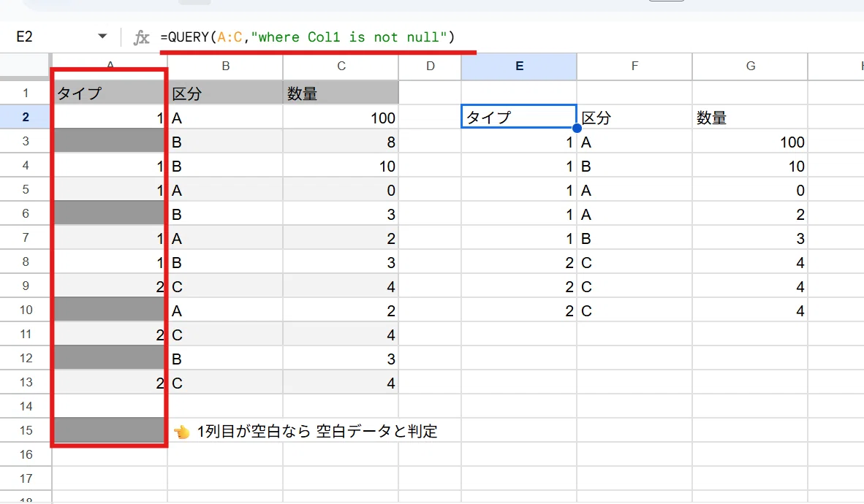
Task: Click gray blank cell A10
Action: click(x=110, y=310)
